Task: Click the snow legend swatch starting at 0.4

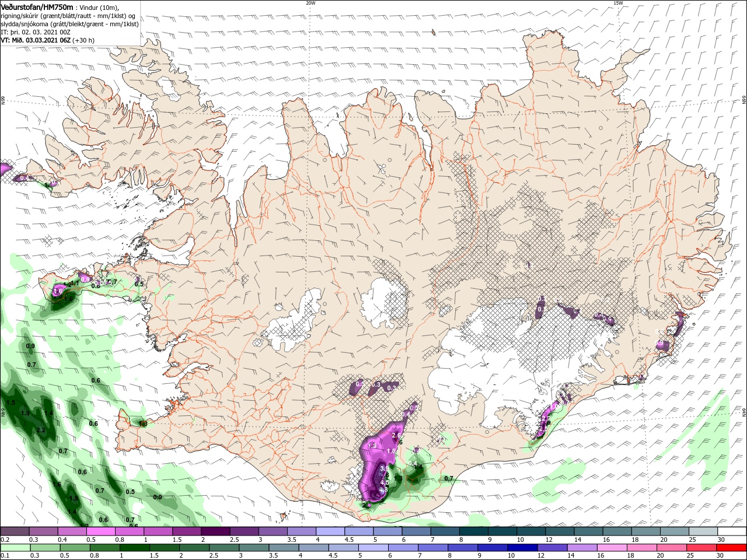Action: [x=72, y=531]
